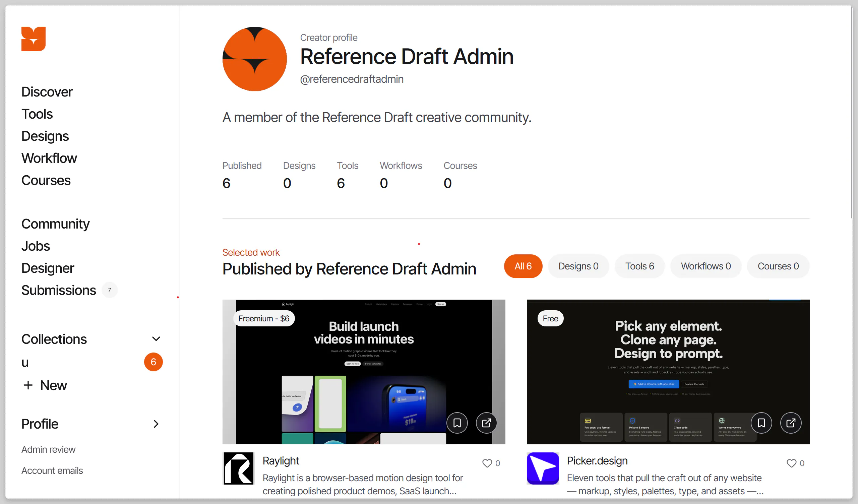Open the collection named u
The width and height of the screenshot is (858, 504).
coord(25,362)
